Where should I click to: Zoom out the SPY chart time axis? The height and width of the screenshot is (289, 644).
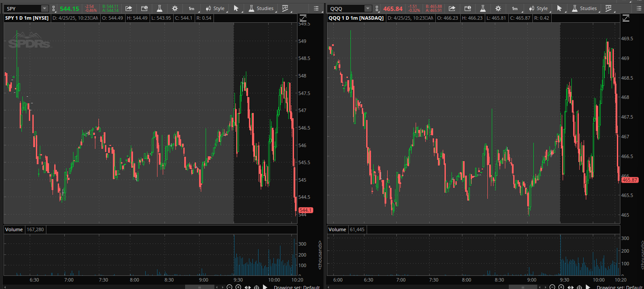pyautogui.click(x=229, y=287)
